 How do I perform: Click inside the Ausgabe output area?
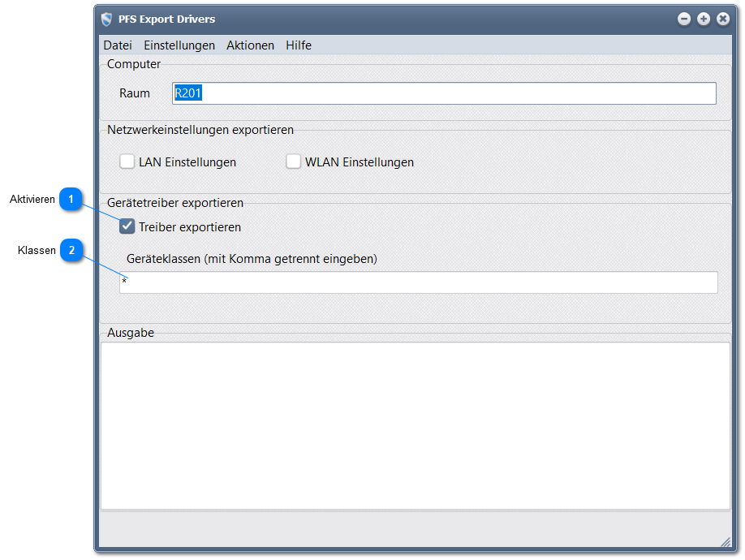tap(415, 425)
